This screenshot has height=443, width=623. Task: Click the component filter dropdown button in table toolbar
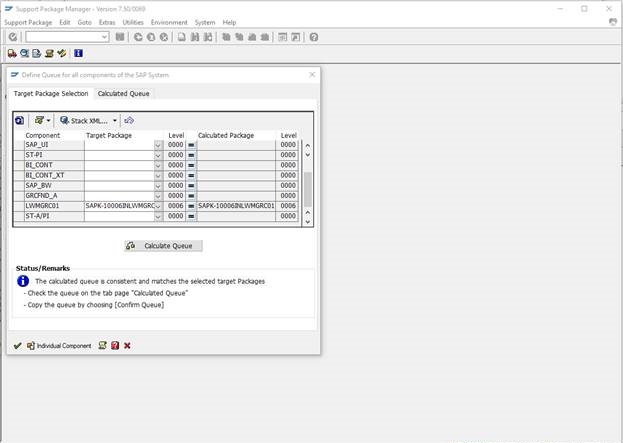43,120
